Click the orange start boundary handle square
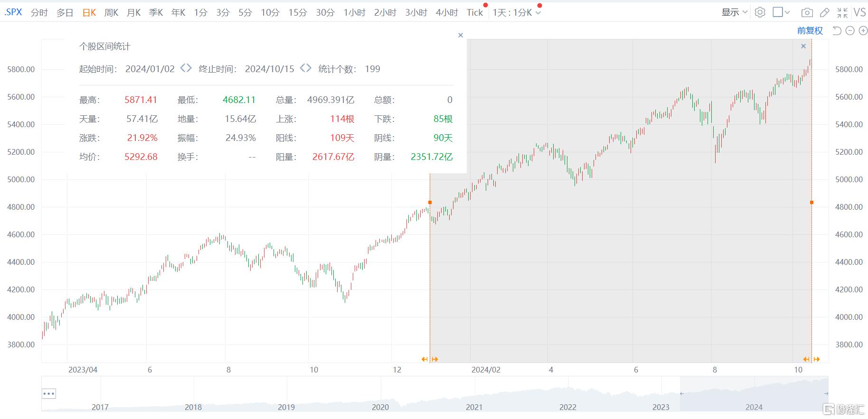868x419 pixels. point(430,203)
